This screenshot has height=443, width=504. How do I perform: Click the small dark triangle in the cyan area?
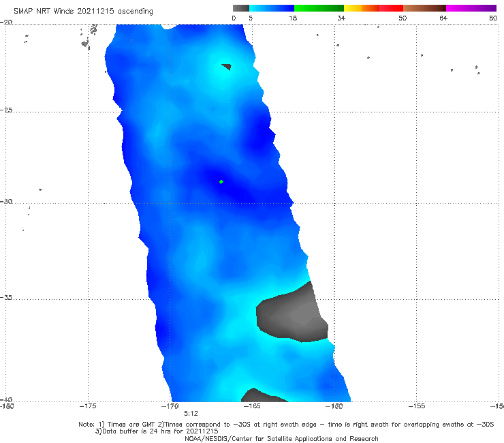[x=227, y=67]
